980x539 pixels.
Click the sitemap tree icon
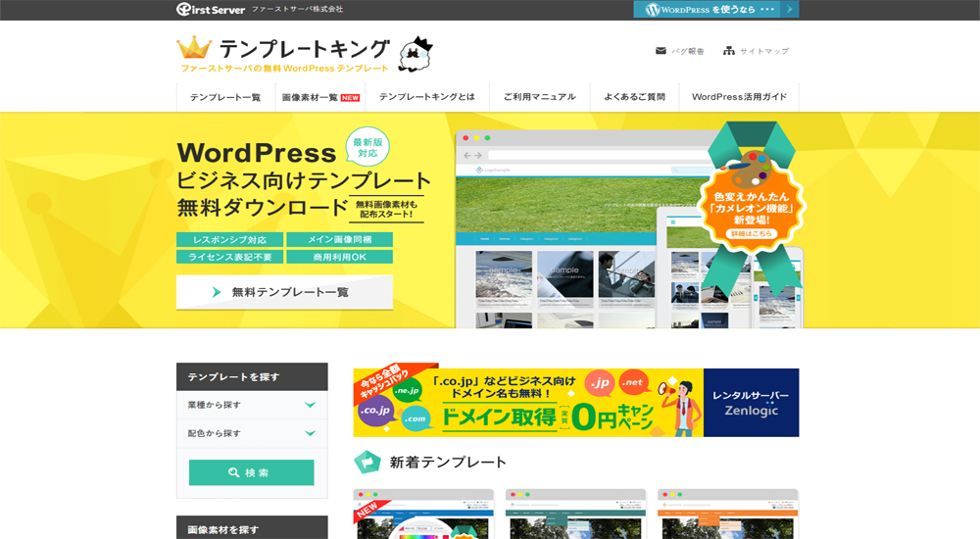tap(729, 51)
